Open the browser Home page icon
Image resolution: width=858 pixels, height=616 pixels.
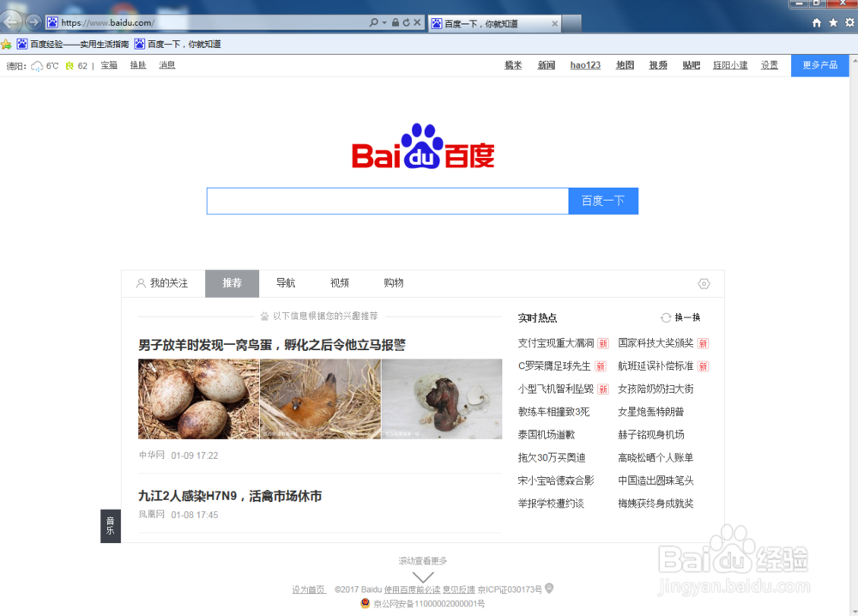click(817, 23)
